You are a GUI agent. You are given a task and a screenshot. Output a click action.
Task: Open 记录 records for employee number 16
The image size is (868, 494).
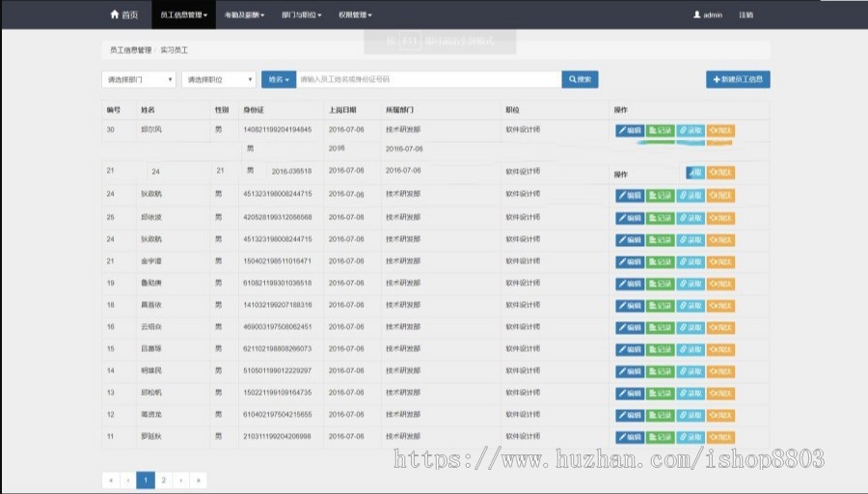(661, 327)
